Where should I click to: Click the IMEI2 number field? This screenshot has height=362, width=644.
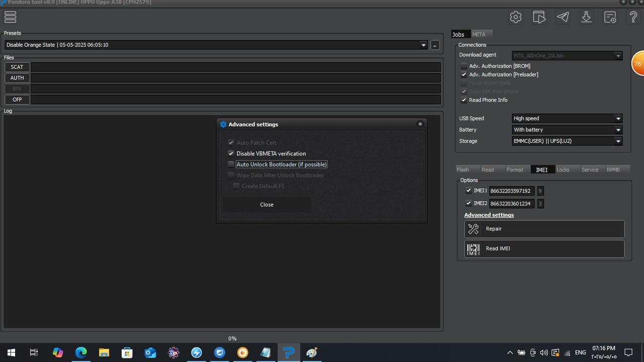pos(511,204)
